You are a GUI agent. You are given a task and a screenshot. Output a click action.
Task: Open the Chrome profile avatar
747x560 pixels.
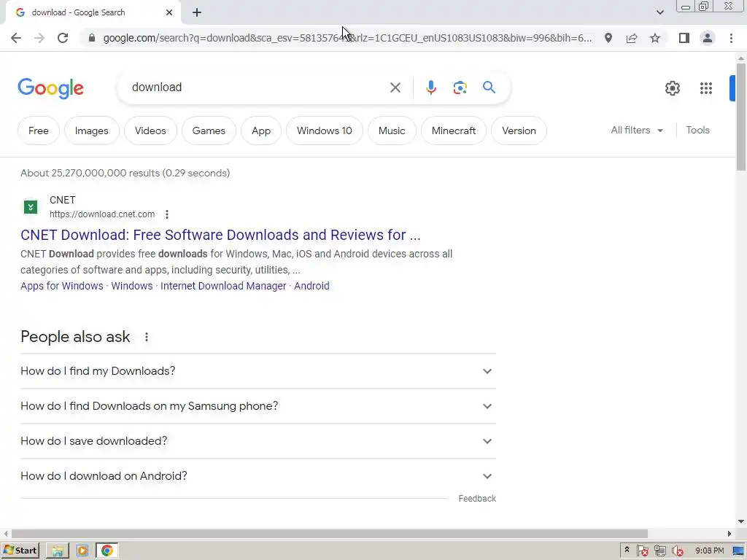click(x=708, y=38)
